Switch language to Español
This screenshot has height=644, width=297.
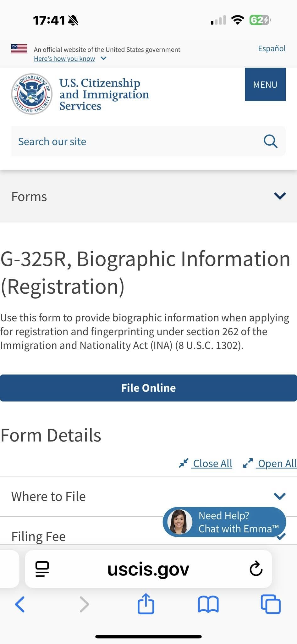click(x=272, y=48)
